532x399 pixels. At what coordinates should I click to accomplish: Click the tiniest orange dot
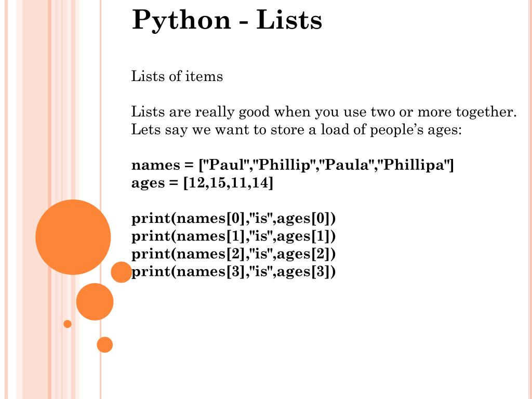coord(68,324)
